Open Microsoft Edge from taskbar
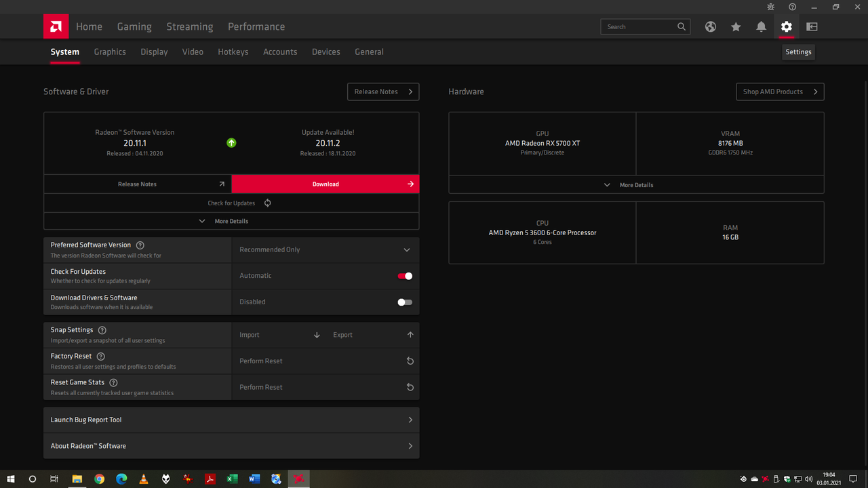Screen dimensions: 868x488 coord(121,479)
